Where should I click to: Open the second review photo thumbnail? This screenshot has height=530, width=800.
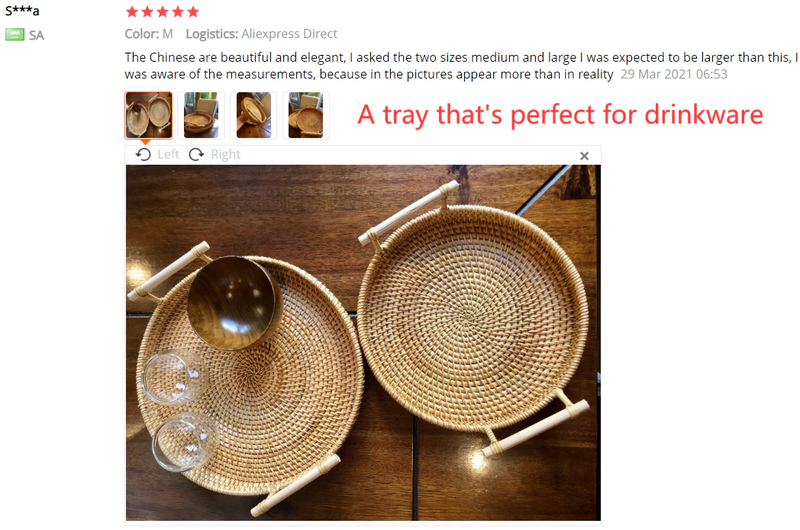click(x=201, y=115)
